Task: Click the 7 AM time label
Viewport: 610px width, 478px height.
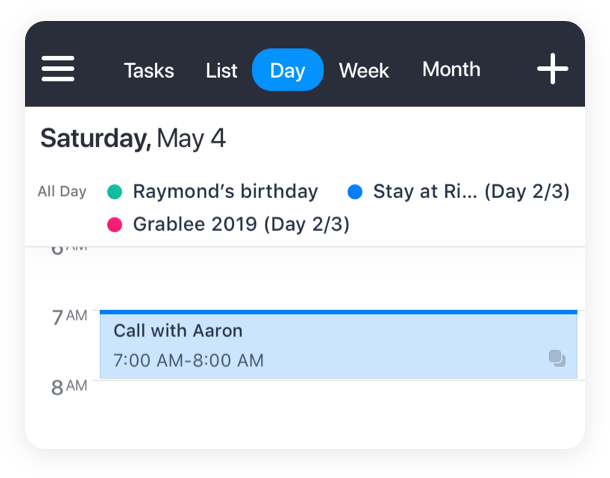Action: click(70, 317)
